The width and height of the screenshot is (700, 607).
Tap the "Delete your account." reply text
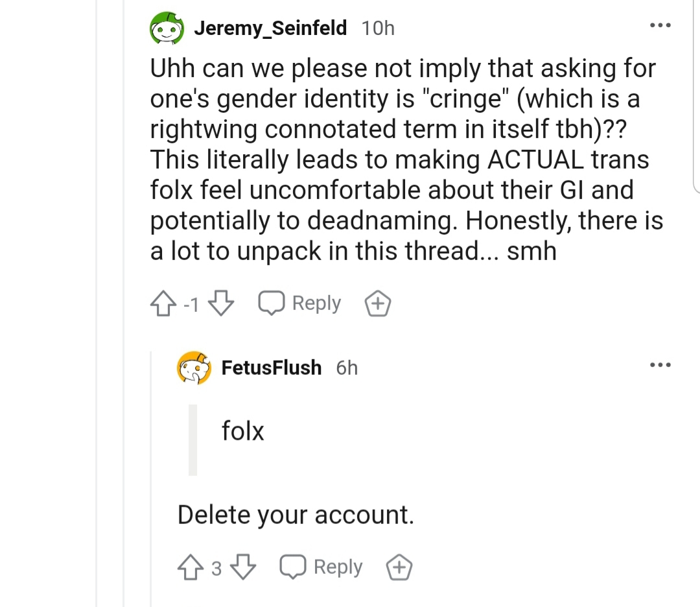(x=296, y=514)
